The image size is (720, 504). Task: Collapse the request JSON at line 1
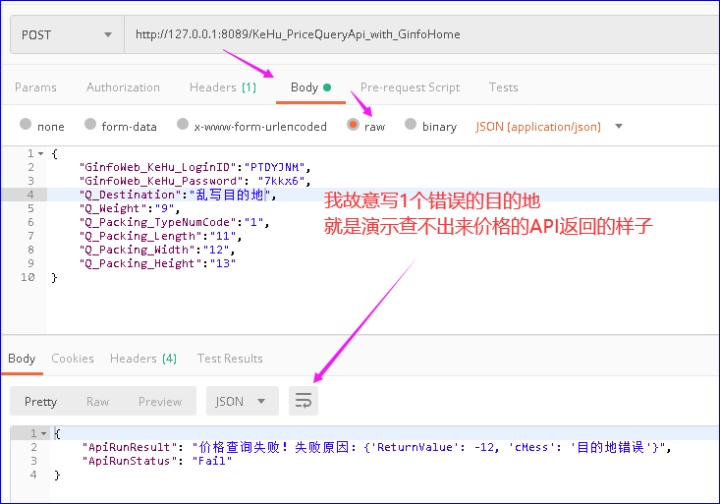[41, 154]
